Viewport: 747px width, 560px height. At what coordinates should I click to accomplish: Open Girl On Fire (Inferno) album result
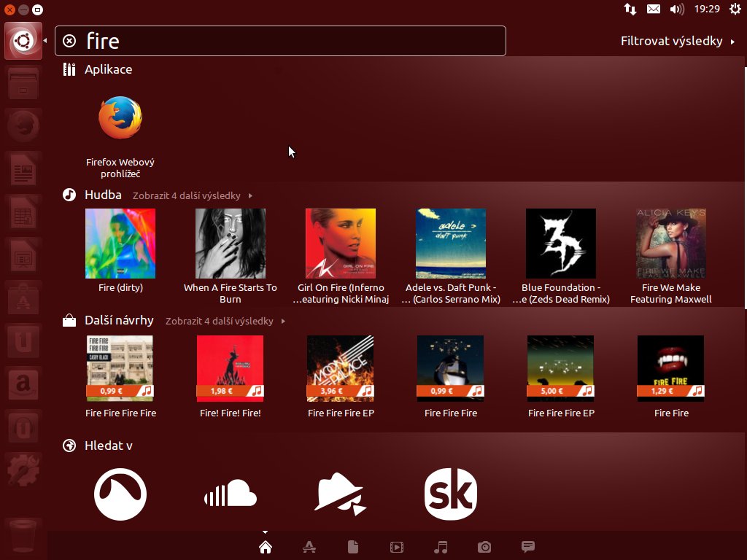tap(340, 256)
